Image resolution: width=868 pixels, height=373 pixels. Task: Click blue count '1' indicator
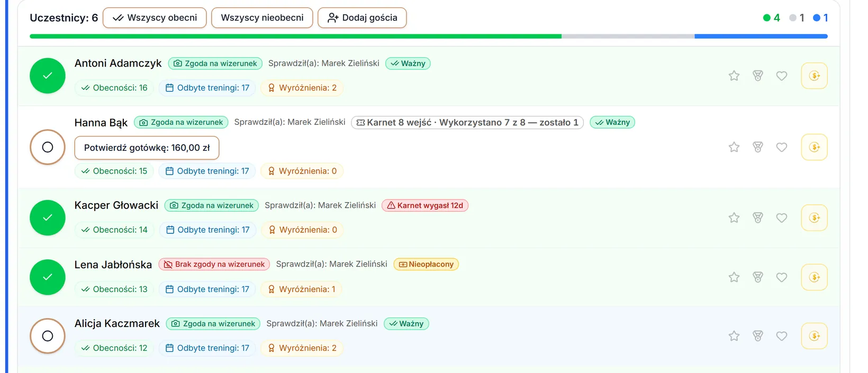[821, 17]
